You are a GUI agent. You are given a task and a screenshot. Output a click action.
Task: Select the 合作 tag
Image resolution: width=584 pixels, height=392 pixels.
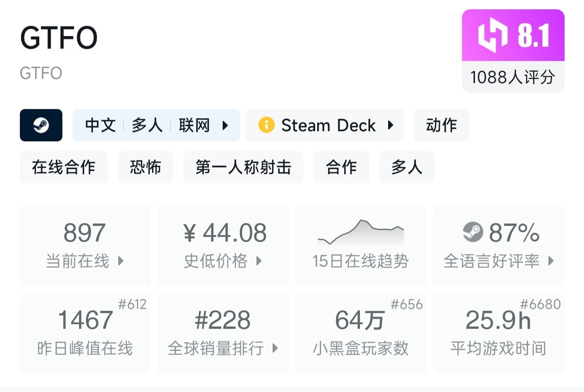[x=341, y=167]
